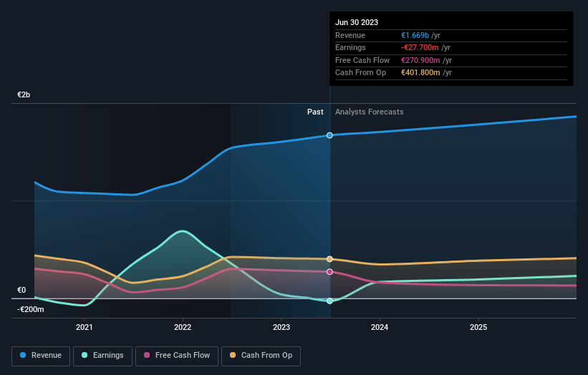Click the €401.800m cash from op value
Screen dimensions: 588x375
click(x=420, y=73)
